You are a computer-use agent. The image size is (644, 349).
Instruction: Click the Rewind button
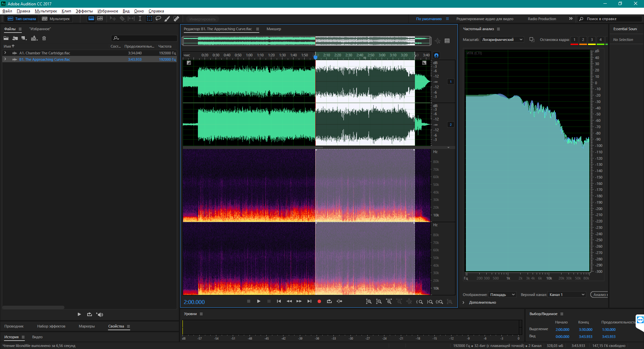pyautogui.click(x=289, y=301)
